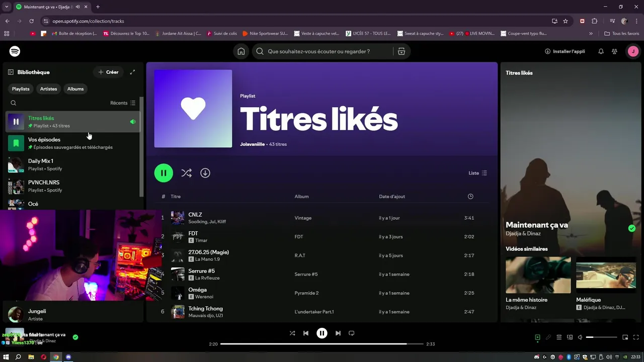Skip to the next track
The height and width of the screenshot is (362, 644).
point(338,333)
